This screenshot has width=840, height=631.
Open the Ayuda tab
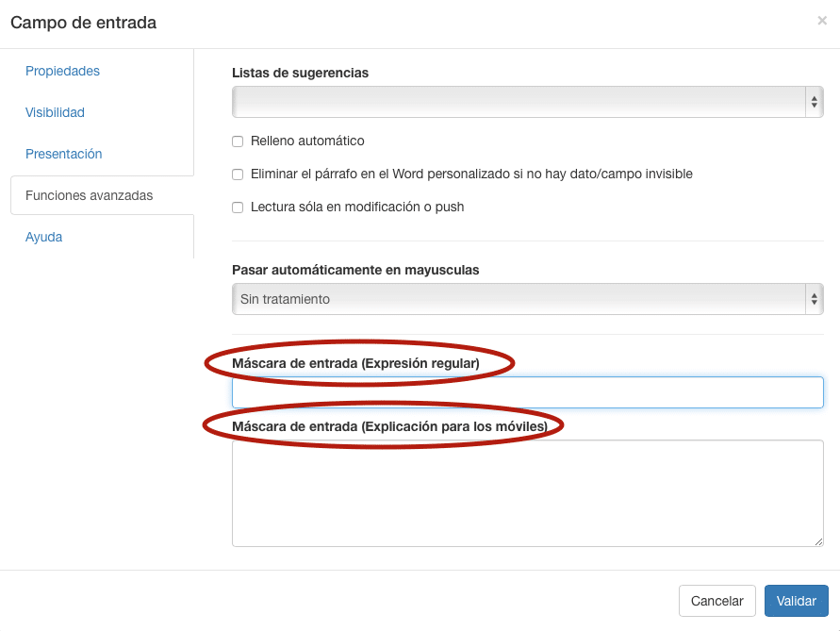(43, 237)
